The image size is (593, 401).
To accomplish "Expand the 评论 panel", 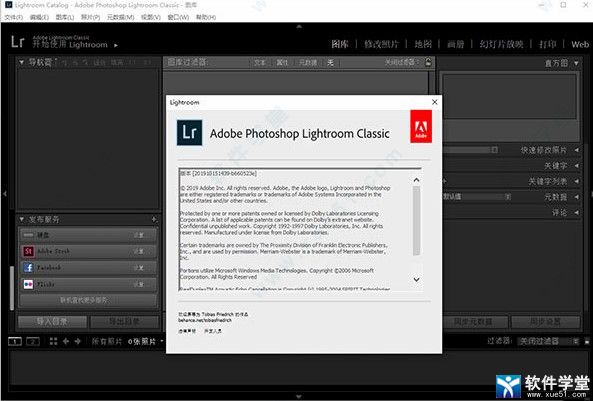I will [576, 212].
